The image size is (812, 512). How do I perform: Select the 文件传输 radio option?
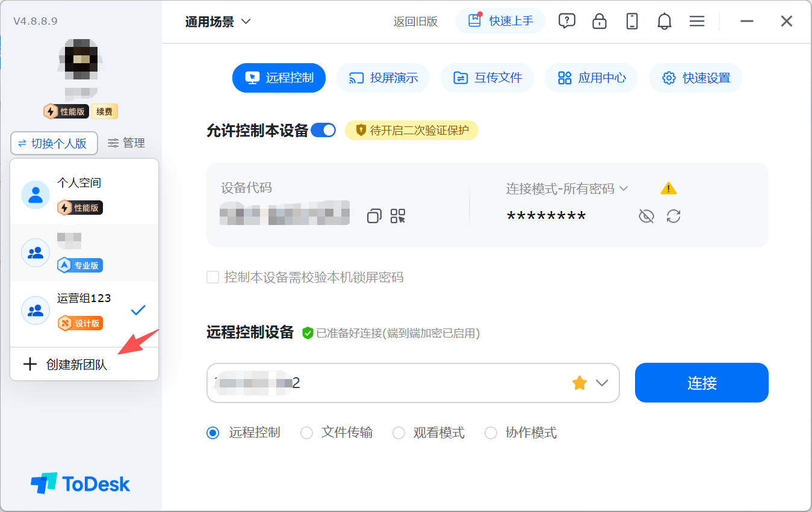click(307, 433)
